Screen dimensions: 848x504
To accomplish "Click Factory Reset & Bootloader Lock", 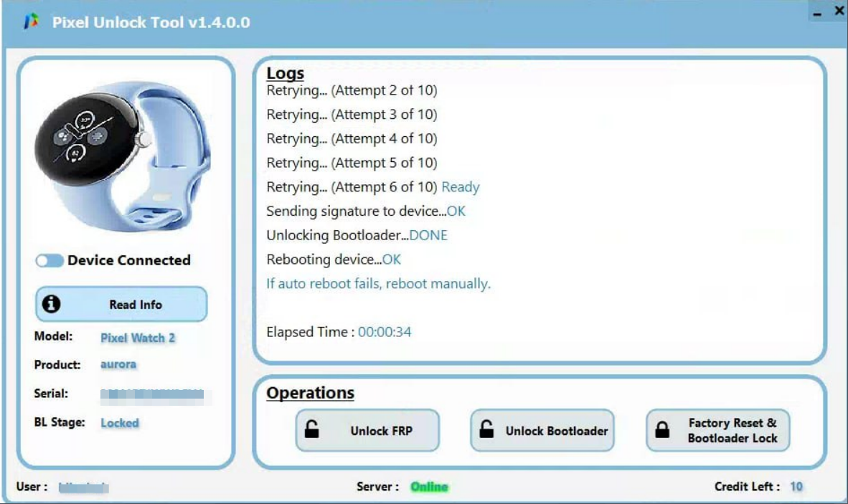I will coord(718,430).
